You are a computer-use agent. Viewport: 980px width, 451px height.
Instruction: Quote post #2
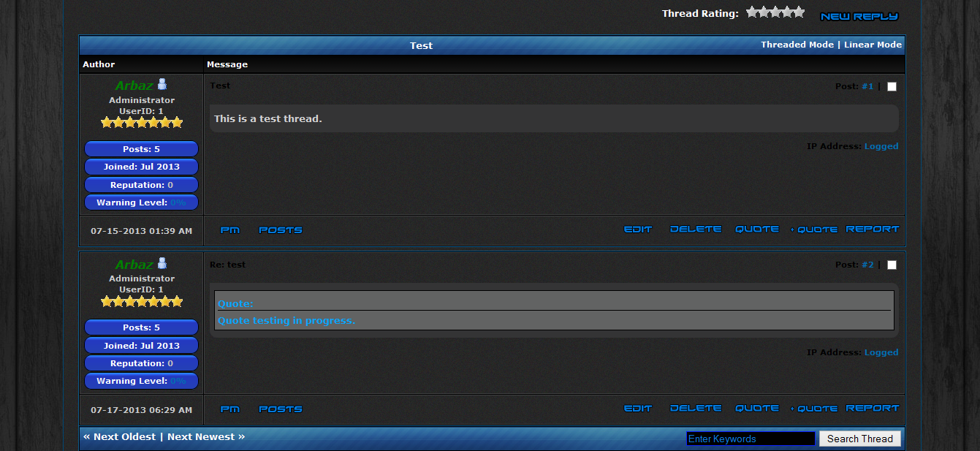click(x=757, y=409)
